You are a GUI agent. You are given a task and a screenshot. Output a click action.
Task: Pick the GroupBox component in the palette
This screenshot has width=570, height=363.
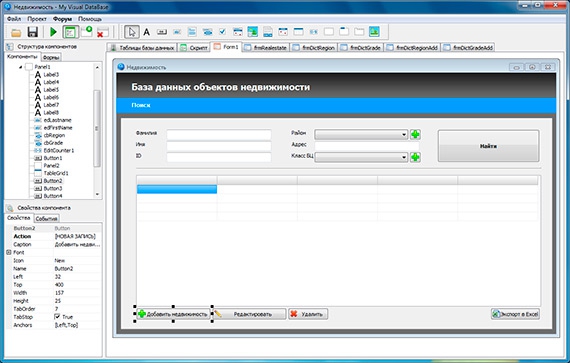pos(359,32)
